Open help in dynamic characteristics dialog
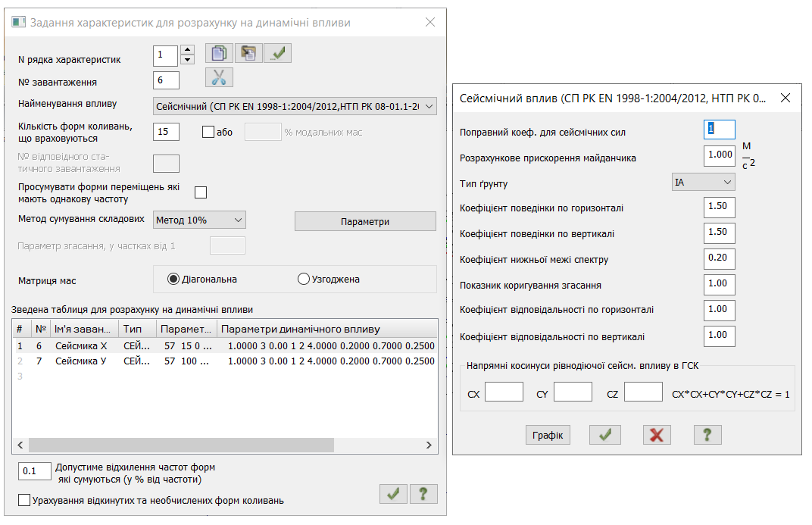The width and height of the screenshot is (812, 525). (423, 494)
